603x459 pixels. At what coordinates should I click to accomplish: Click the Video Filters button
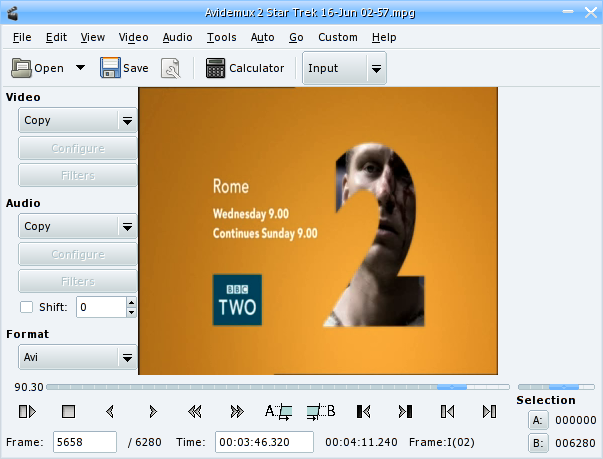pyautogui.click(x=78, y=175)
